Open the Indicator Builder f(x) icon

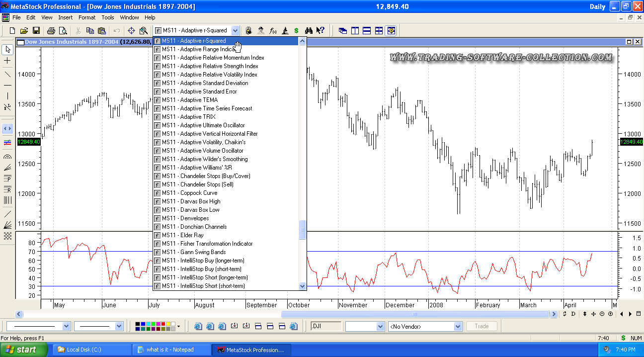pyautogui.click(x=273, y=31)
